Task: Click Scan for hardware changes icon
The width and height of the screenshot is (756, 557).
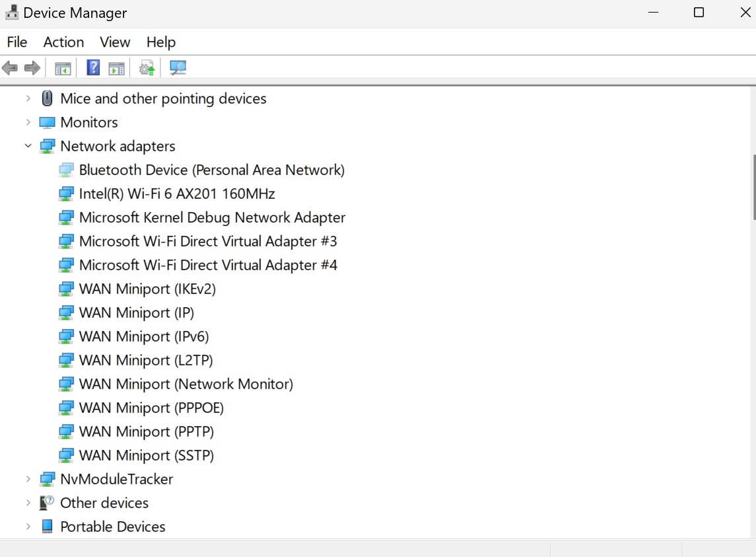Action: coord(178,67)
